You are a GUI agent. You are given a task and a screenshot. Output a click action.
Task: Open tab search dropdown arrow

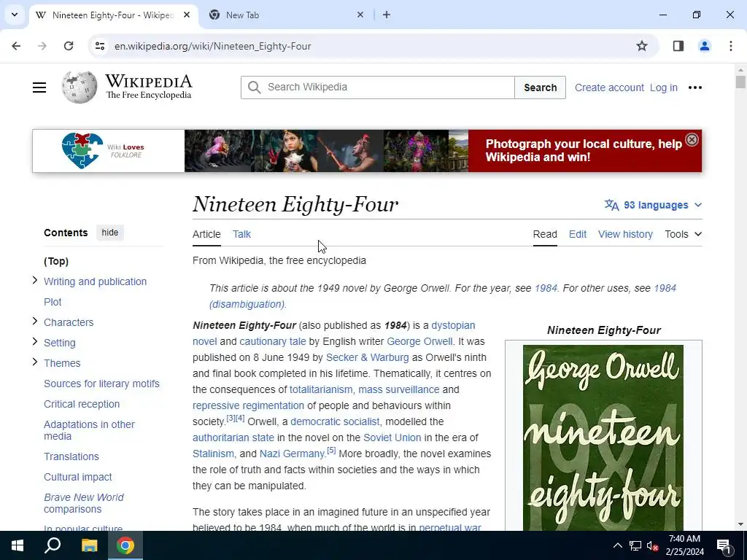[x=15, y=15]
